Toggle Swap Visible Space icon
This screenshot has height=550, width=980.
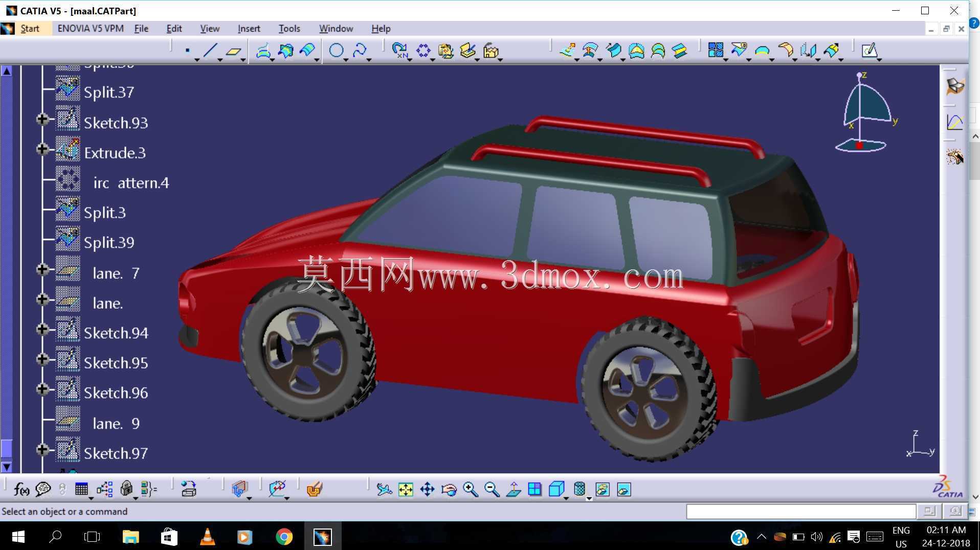point(624,489)
